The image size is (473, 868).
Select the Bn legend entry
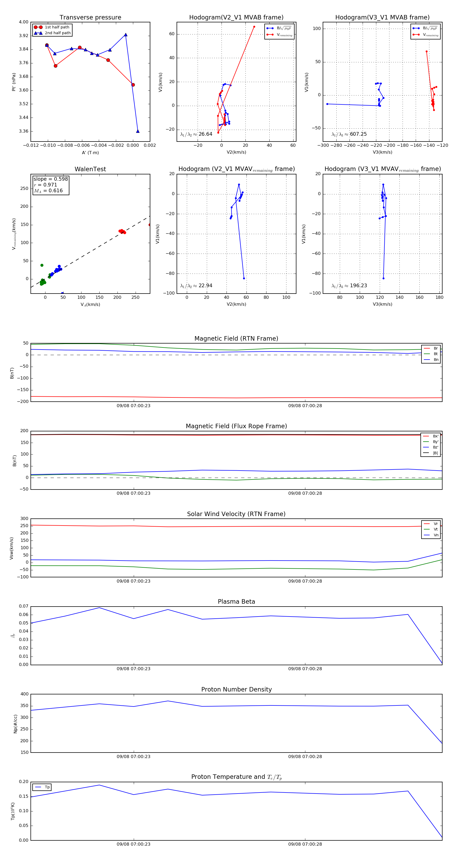(431, 360)
